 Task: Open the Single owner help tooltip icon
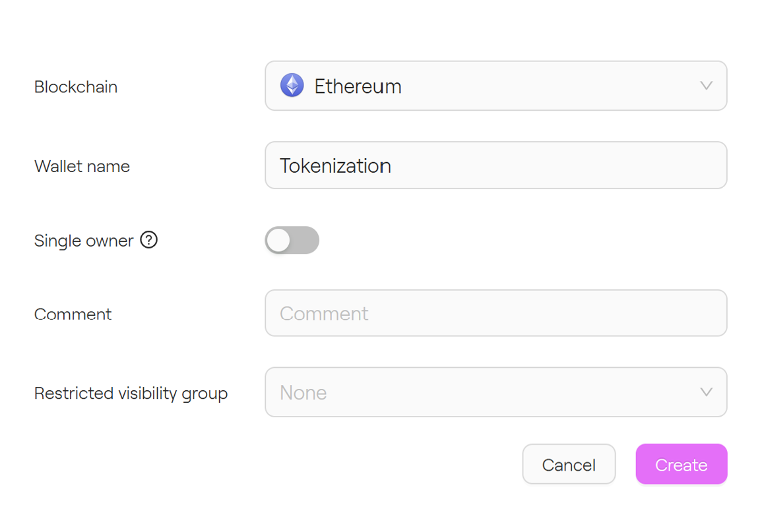click(x=149, y=240)
